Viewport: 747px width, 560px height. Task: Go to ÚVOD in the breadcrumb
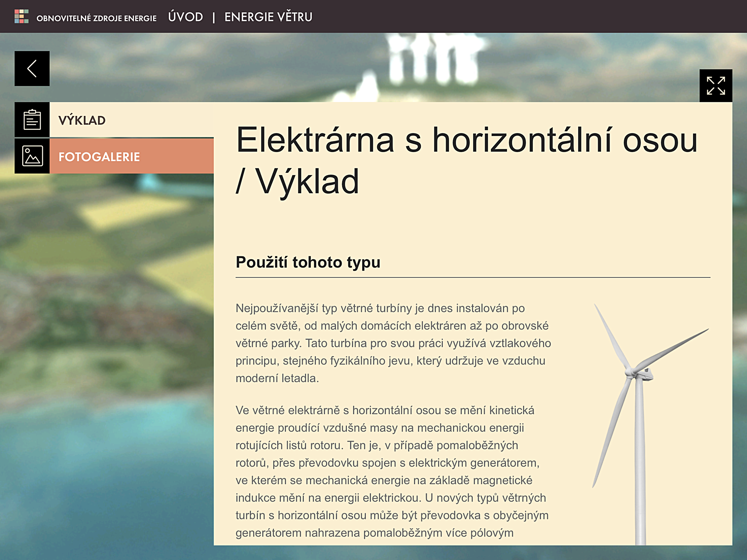[185, 17]
